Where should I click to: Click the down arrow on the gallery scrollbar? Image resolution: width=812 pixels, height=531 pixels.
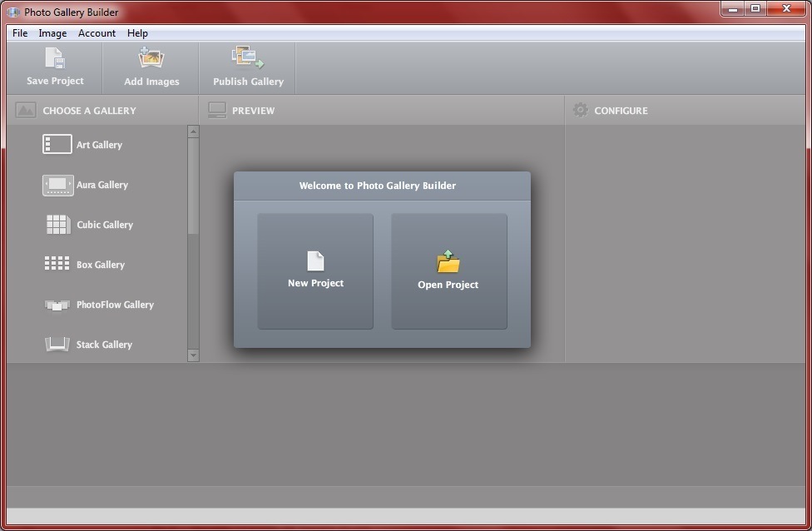[193, 355]
